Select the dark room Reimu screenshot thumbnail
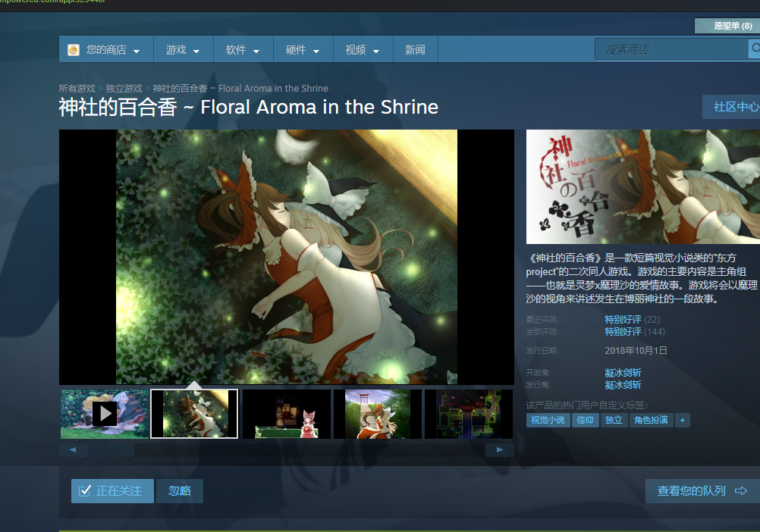Image resolution: width=760 pixels, height=532 pixels. (x=287, y=414)
